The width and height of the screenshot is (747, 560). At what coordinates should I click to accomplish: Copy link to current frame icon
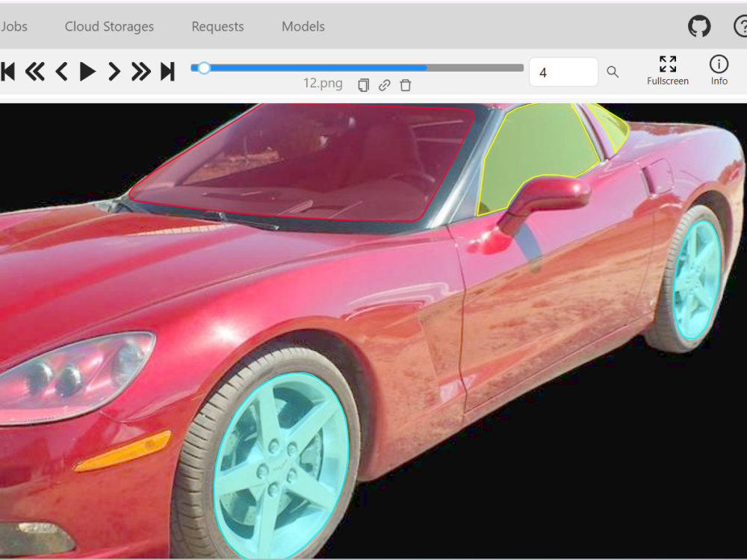[385, 85]
